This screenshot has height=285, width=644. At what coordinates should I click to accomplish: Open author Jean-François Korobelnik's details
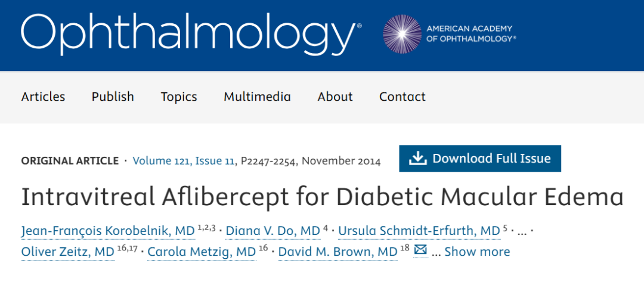(x=108, y=231)
